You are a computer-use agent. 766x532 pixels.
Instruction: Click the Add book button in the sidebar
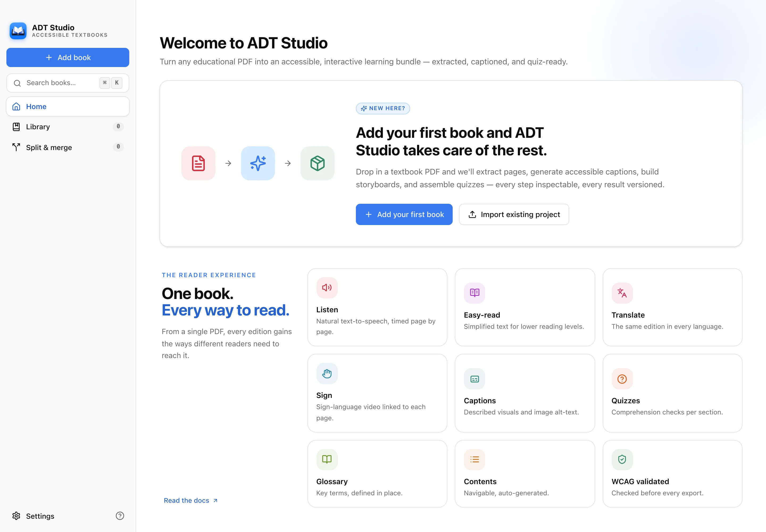[68, 57]
